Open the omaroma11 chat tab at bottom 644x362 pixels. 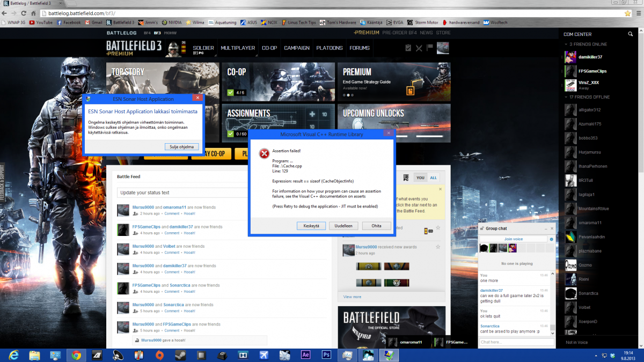pos(407,342)
